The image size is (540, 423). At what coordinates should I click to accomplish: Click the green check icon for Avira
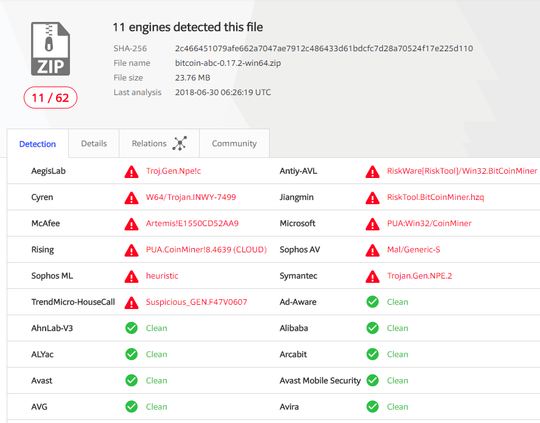pyautogui.click(x=373, y=406)
